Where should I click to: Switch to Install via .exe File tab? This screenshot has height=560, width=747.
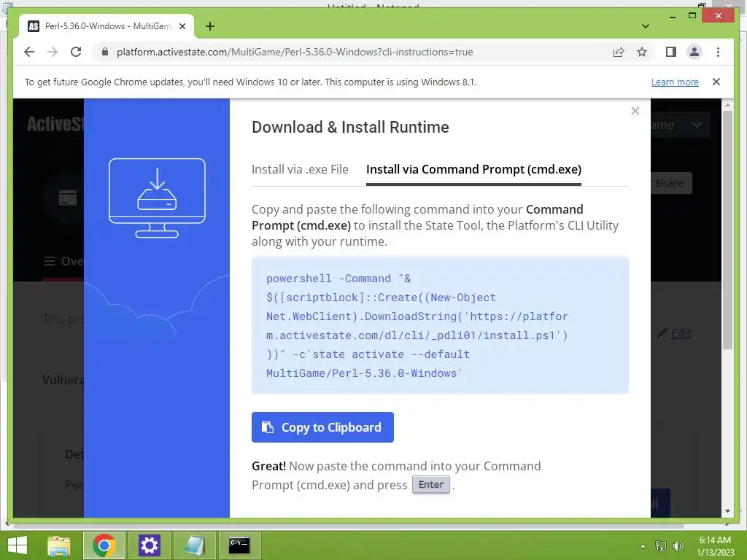click(300, 169)
